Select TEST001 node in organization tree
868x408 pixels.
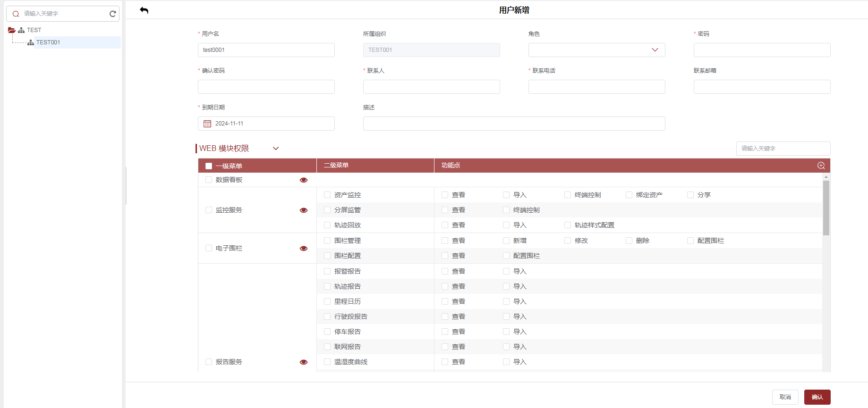48,42
